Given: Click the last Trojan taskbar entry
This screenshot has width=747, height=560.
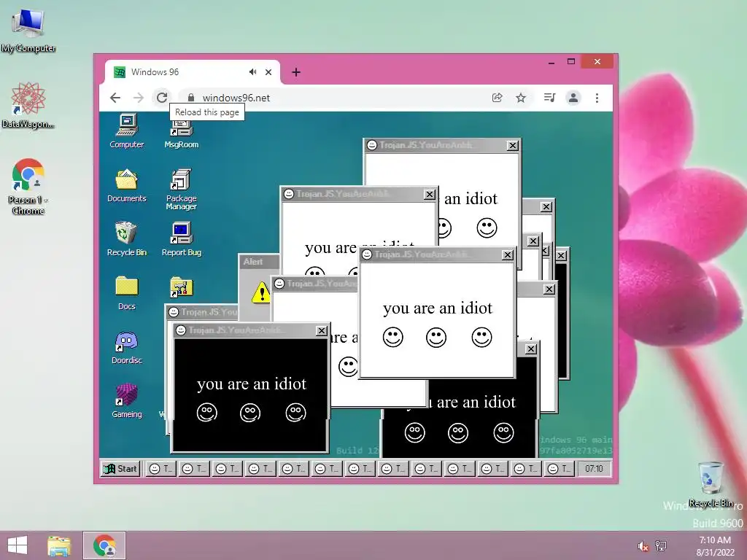Looking at the screenshot, I should 558,469.
